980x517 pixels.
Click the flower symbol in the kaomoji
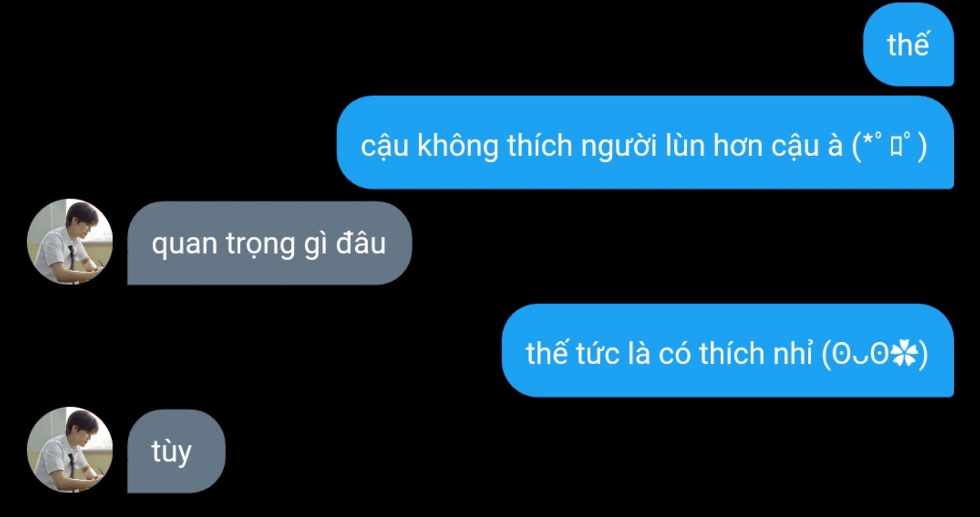904,354
